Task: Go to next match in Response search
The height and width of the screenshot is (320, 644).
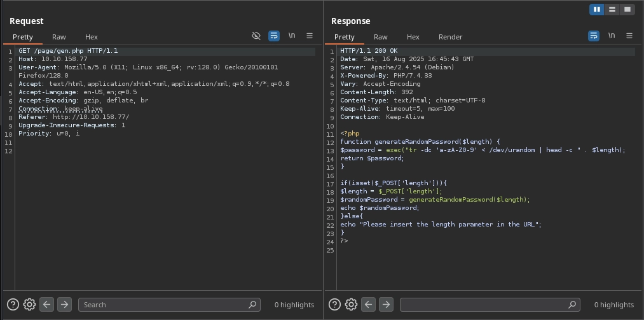Action: (386, 305)
